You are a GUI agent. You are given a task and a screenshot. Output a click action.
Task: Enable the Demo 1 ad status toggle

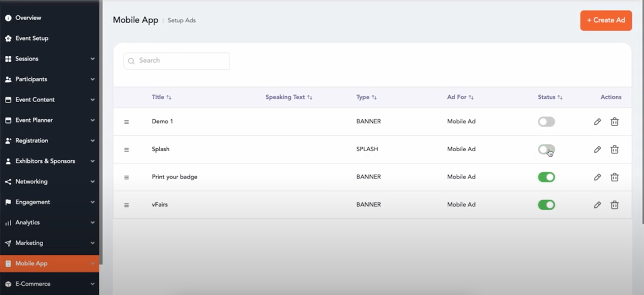pyautogui.click(x=546, y=121)
